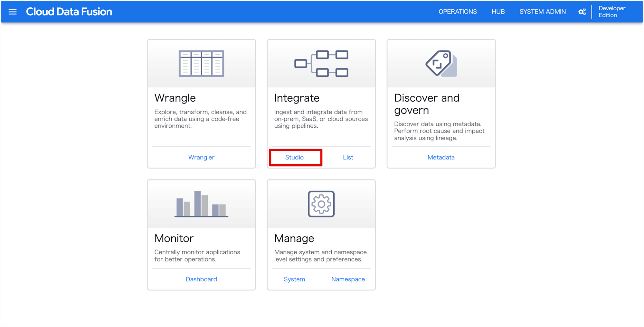
Task: Open the Wrangler link
Action: point(201,157)
